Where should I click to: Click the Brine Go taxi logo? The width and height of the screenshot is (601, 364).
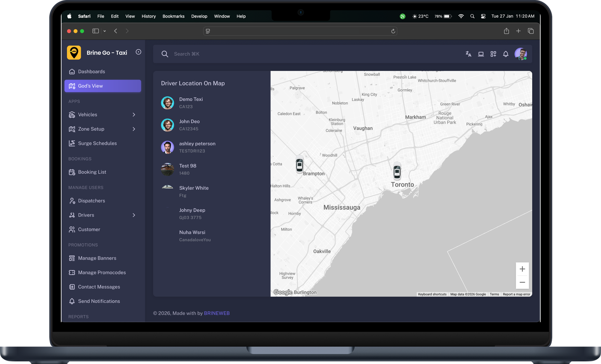pos(74,53)
